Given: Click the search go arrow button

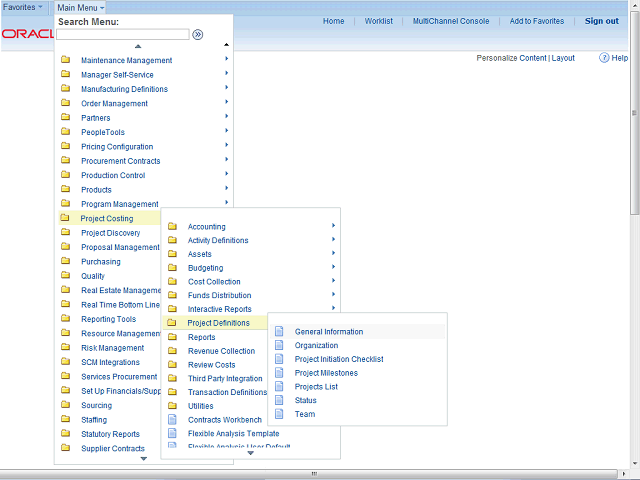Looking at the screenshot, I should [x=198, y=34].
